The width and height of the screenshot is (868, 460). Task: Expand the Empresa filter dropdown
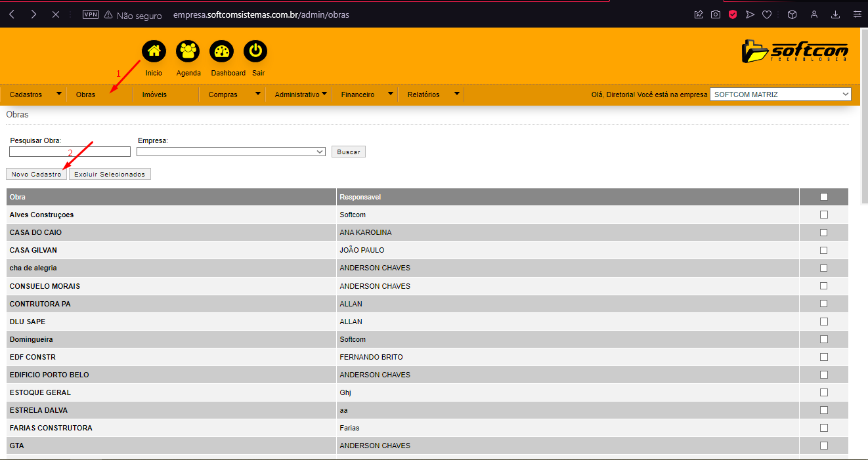(x=230, y=152)
